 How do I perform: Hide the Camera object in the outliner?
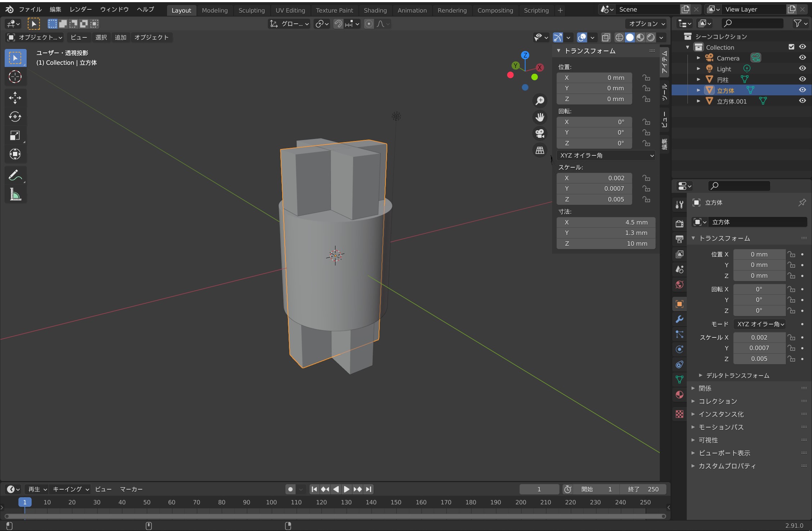click(802, 58)
